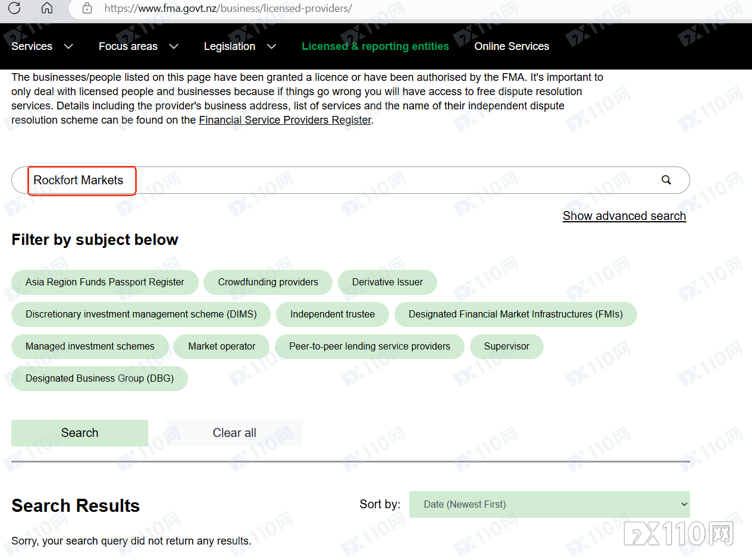752x560 pixels.
Task: Open Online Services menu item
Action: 512,46
